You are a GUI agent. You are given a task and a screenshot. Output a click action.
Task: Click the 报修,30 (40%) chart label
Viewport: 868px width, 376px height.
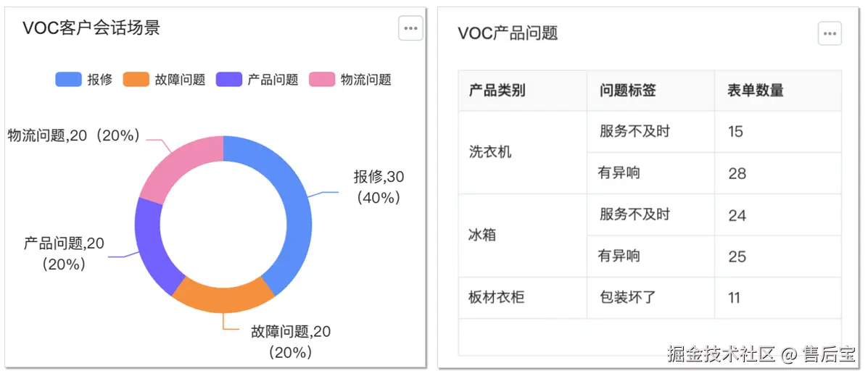378,187
